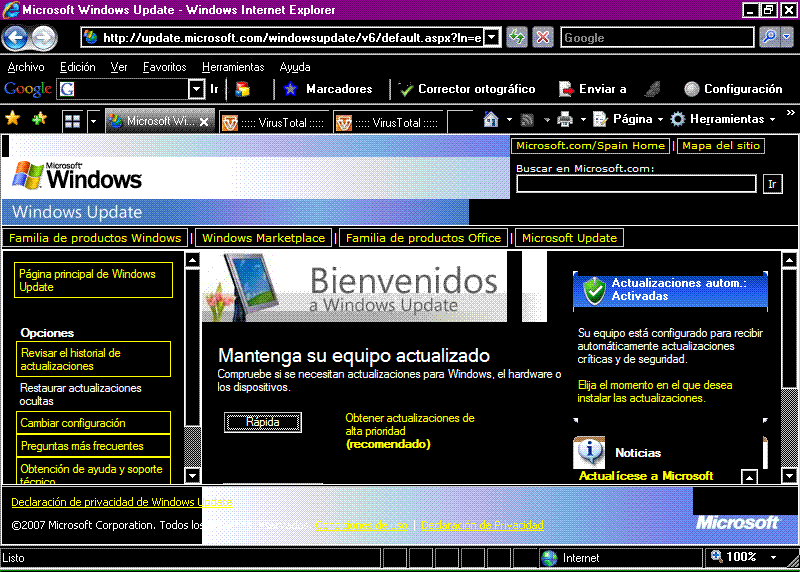Run search with the magnifier icon
This screenshot has height=572, width=800.
point(769,37)
